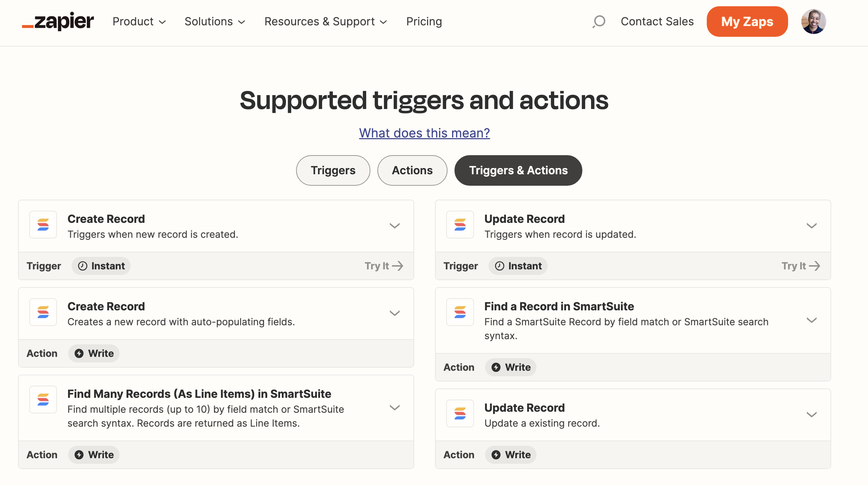The width and height of the screenshot is (868, 486).
Task: Activate the Triggers & Actions filter
Action: (x=518, y=170)
